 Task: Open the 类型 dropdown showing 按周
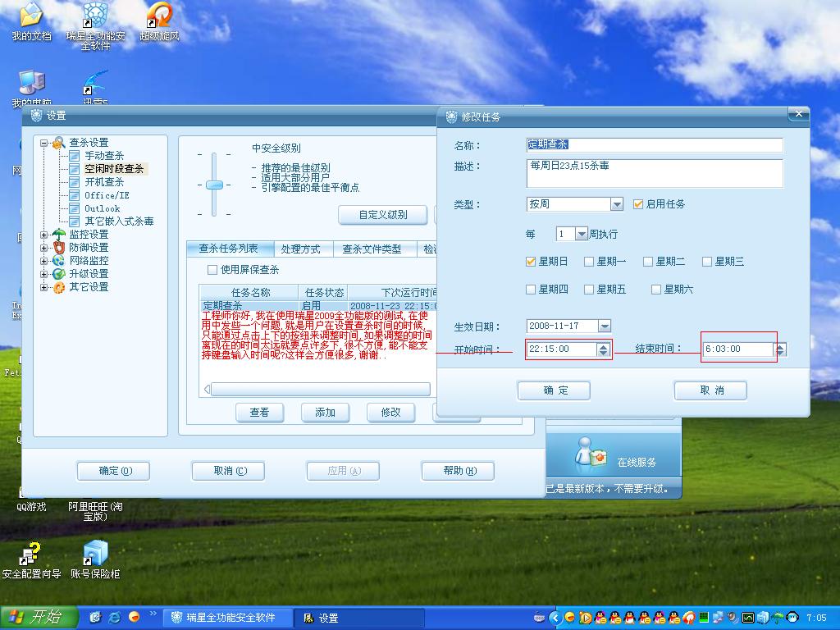click(x=617, y=204)
